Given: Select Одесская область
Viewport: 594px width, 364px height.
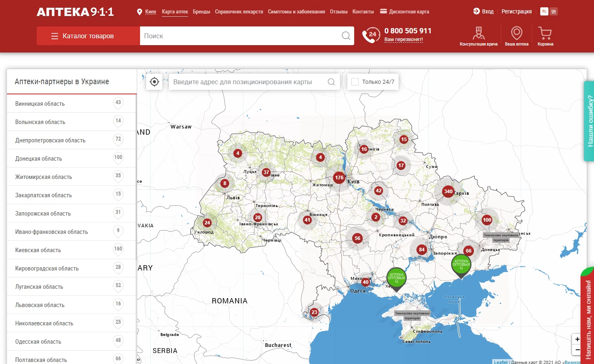Looking at the screenshot, I should pyautogui.click(x=71, y=342).
